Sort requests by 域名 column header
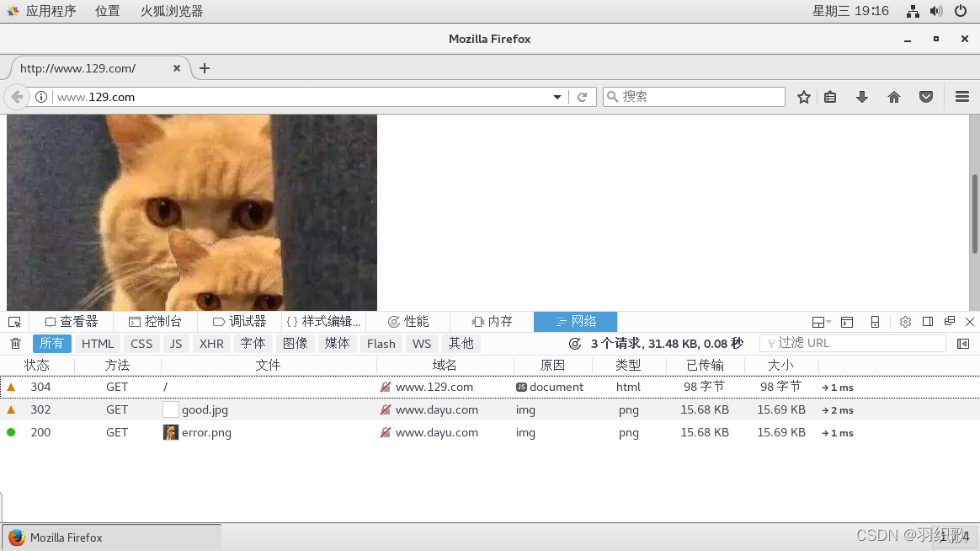 click(x=445, y=366)
